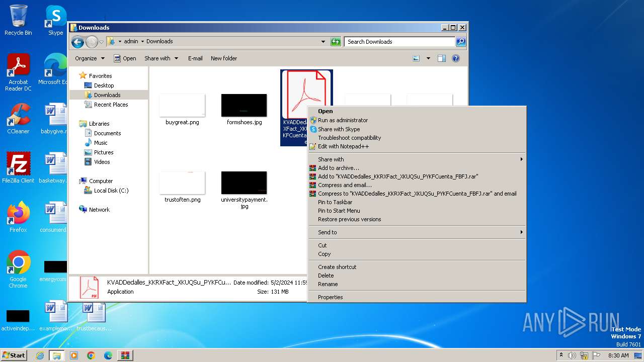Screen dimensions: 644x362
Task: Expand the Share with submenu in context menu
Action: (417, 159)
